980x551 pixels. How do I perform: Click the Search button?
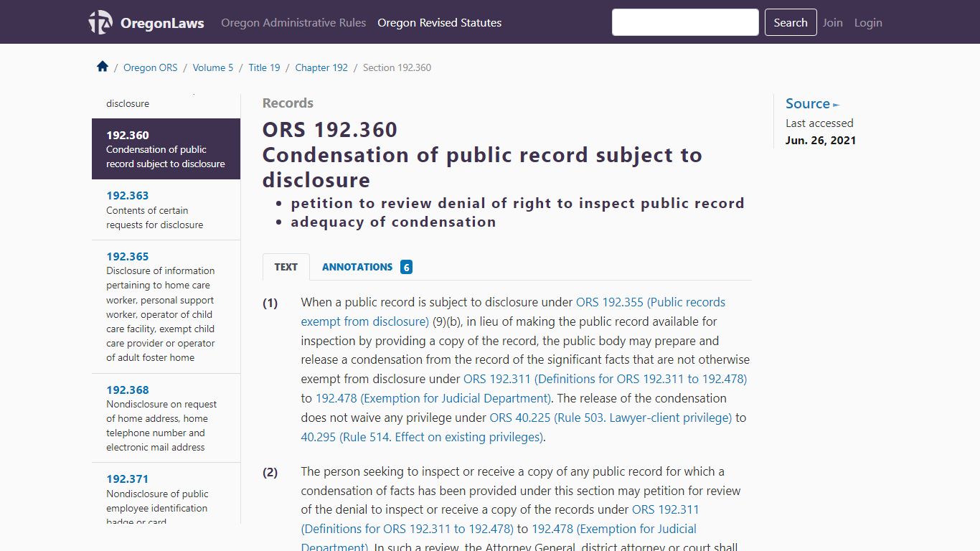coord(791,22)
